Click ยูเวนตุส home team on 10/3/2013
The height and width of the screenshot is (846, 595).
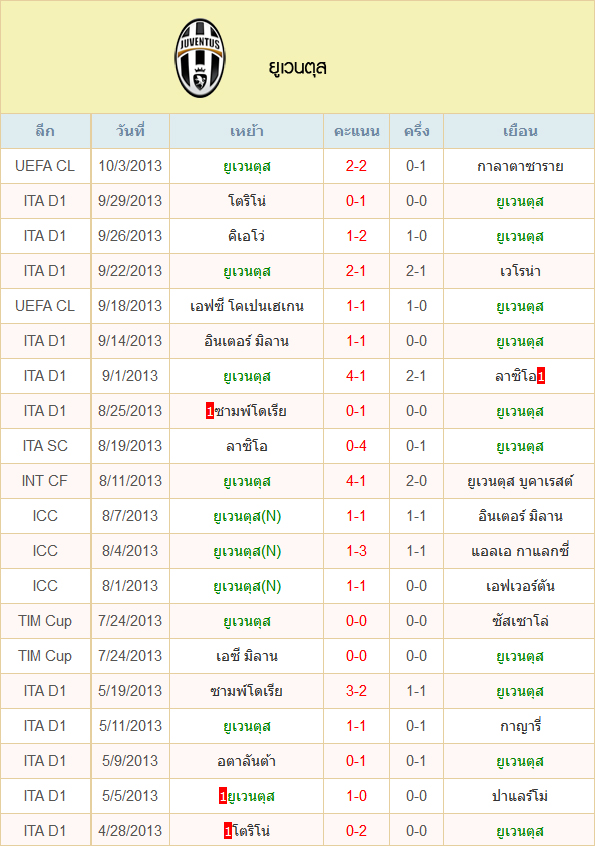pyautogui.click(x=247, y=166)
